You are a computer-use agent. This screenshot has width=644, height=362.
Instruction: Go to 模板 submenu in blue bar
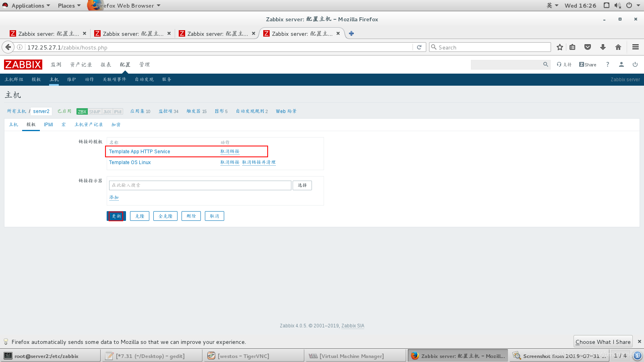(36, 79)
